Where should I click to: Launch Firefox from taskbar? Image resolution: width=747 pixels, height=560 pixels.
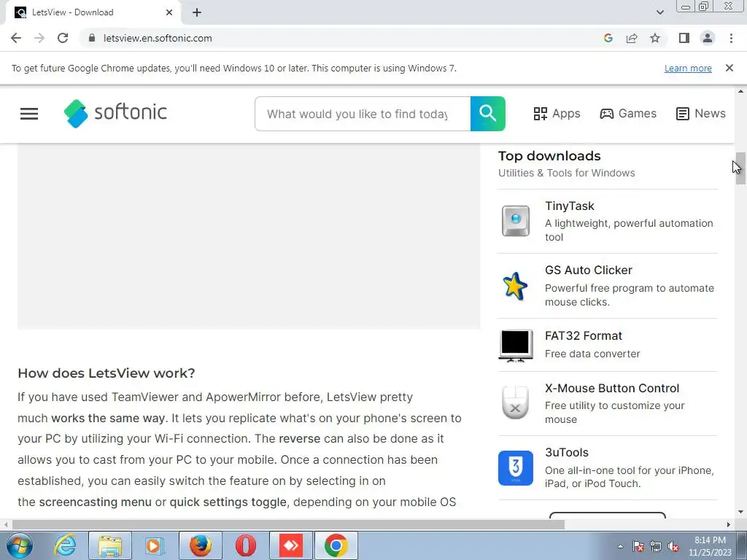(x=200, y=545)
